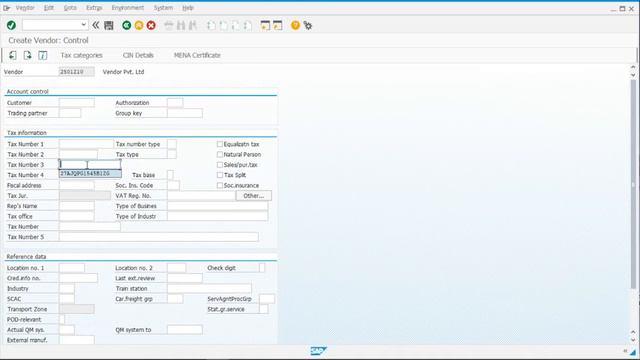Viewport: 640px width, 360px height.
Task: Click the Location no. 1 field
Action: (72, 268)
